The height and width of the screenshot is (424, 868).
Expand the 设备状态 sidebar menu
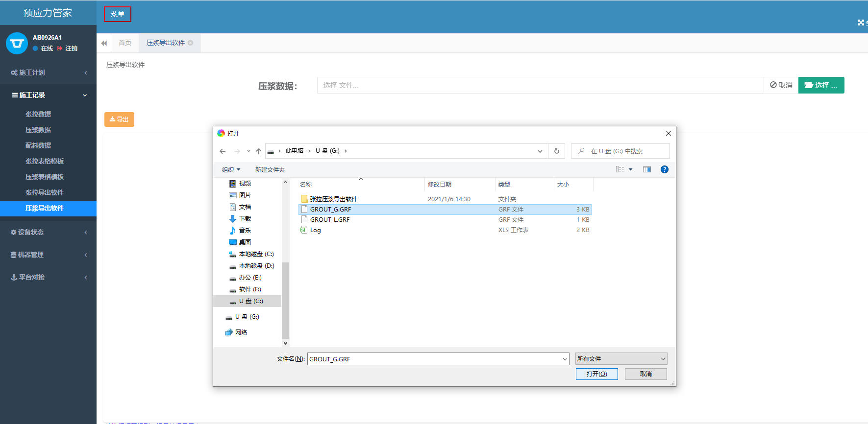tap(48, 232)
